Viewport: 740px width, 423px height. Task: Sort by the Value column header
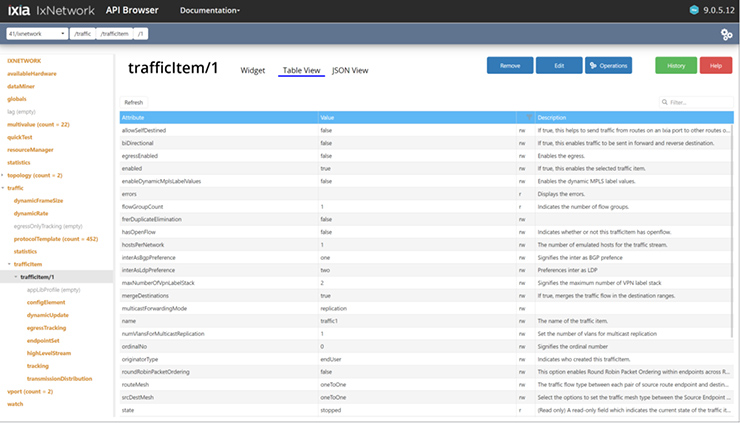pos(417,118)
